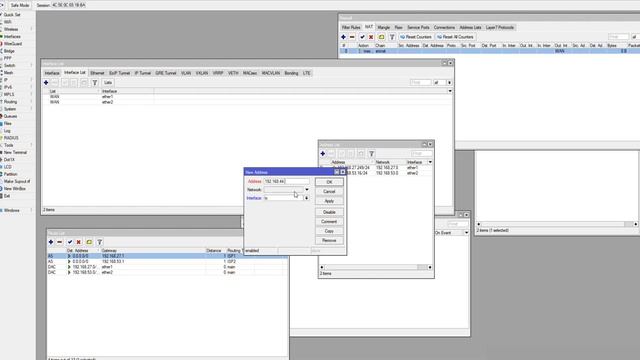
Task: Select Interface List row with ether2
Action: coord(248,102)
